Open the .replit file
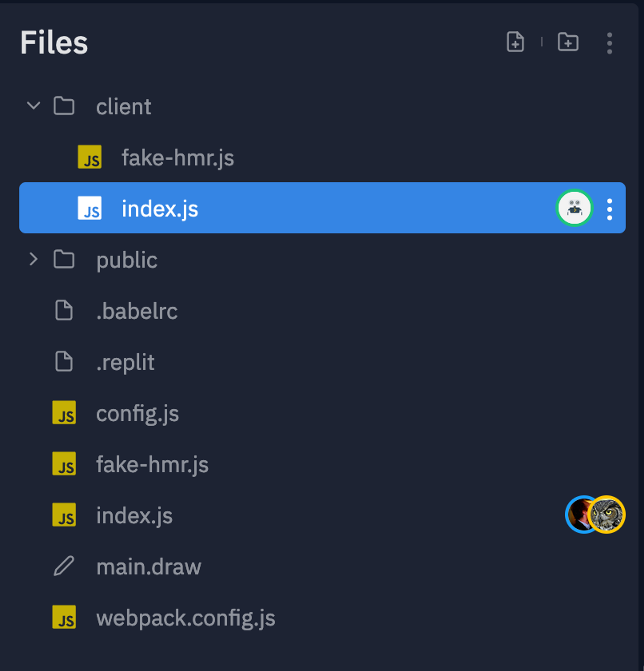This screenshot has height=671, width=644. 125,362
